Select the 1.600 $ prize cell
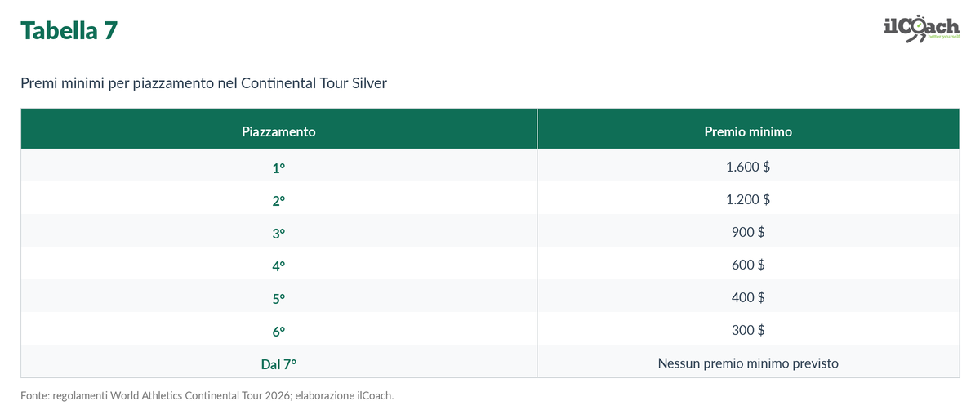 pos(748,167)
